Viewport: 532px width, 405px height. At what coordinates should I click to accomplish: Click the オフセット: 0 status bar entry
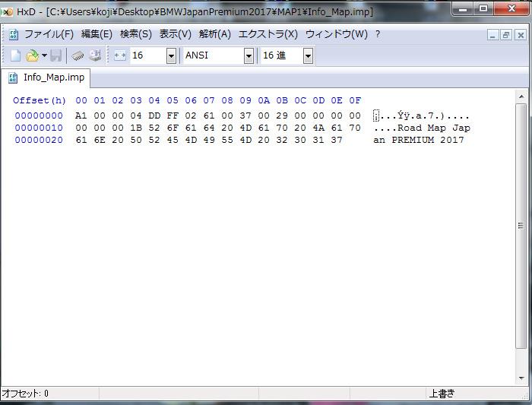tap(25, 394)
